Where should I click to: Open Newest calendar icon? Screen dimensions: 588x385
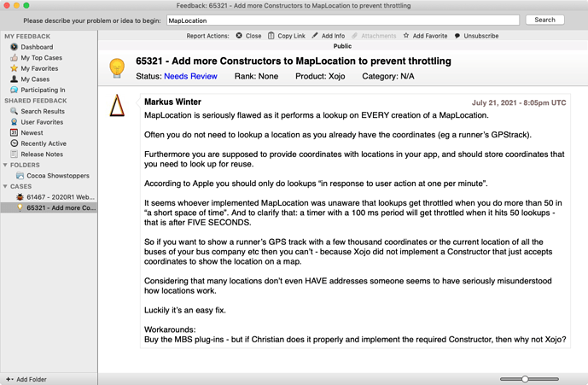[x=14, y=132]
